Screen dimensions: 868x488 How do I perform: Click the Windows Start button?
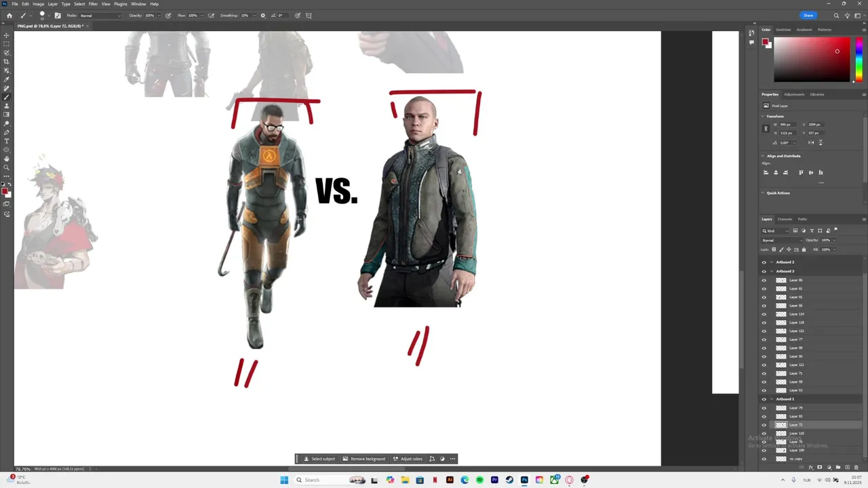click(284, 480)
